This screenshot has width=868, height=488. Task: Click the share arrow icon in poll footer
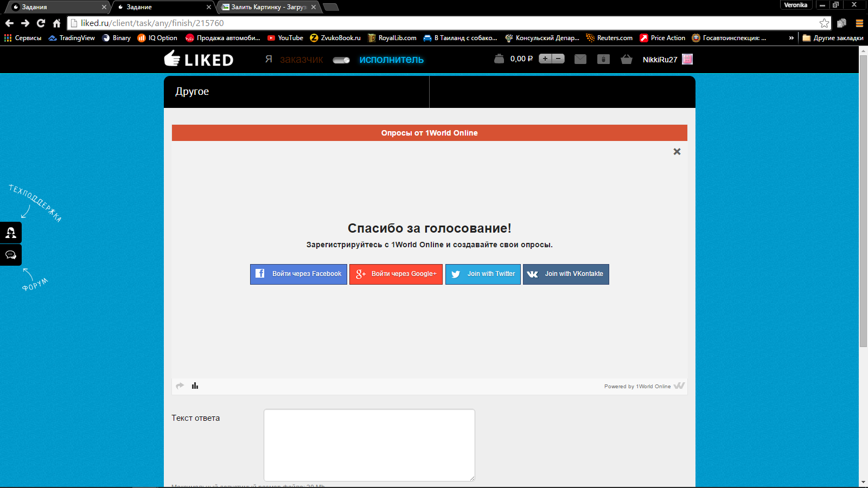click(180, 386)
